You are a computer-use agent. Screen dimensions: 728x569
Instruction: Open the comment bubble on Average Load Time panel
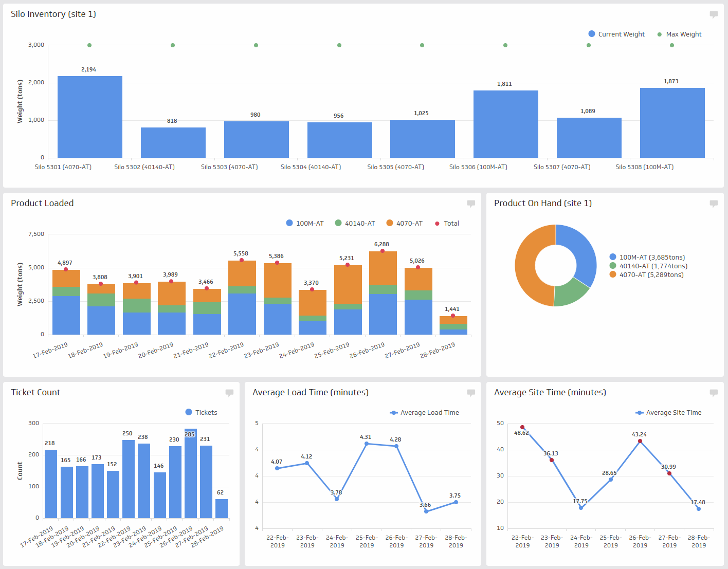pyautogui.click(x=471, y=393)
